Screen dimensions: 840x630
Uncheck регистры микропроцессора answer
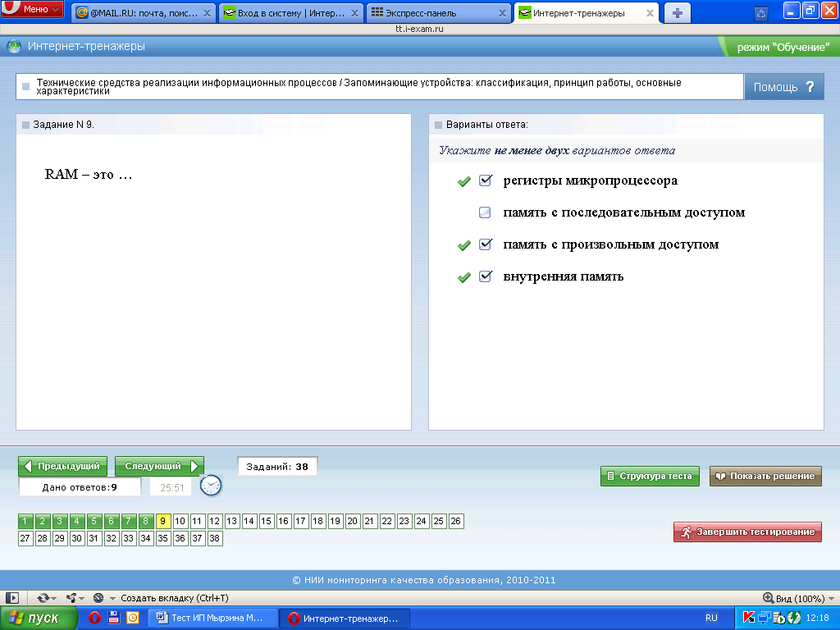[486, 180]
